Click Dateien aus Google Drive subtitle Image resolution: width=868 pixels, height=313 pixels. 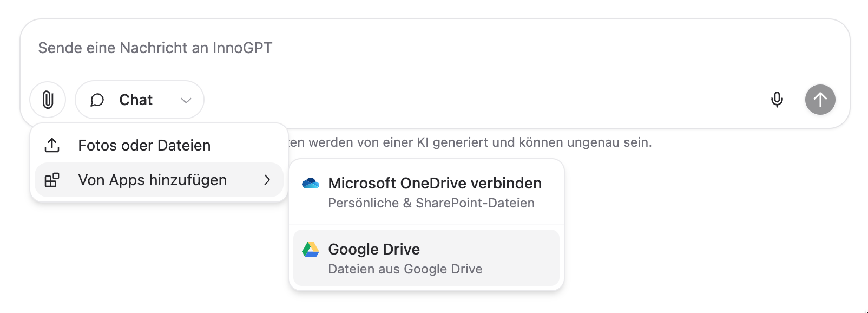405,269
